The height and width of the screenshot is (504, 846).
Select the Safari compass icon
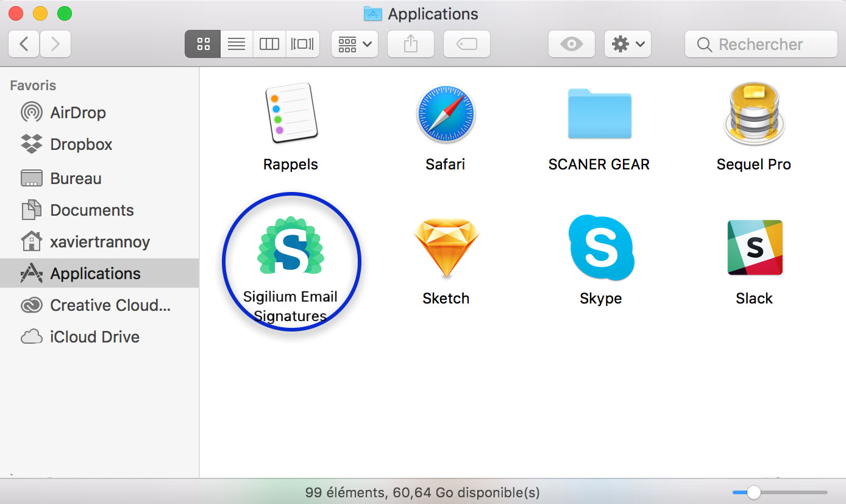(446, 114)
